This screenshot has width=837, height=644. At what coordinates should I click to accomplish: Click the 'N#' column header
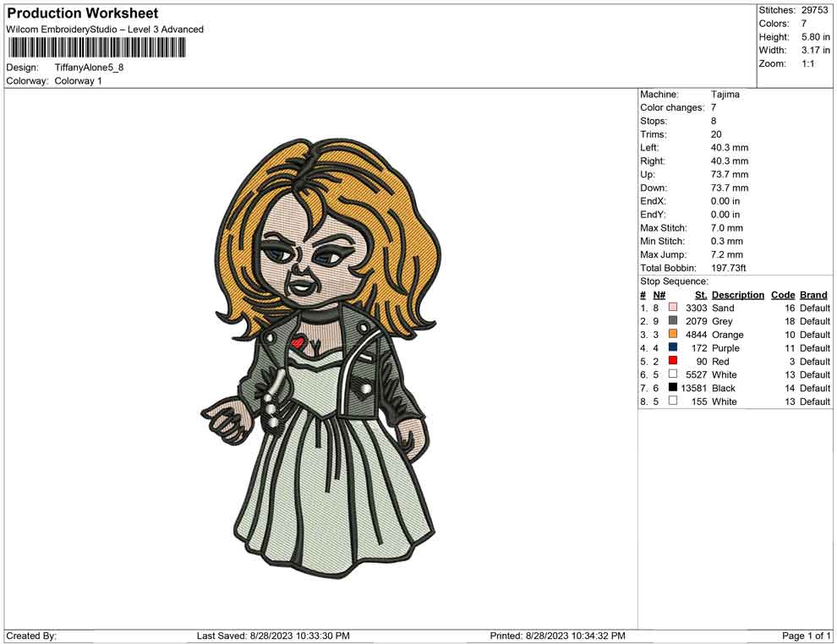click(659, 295)
